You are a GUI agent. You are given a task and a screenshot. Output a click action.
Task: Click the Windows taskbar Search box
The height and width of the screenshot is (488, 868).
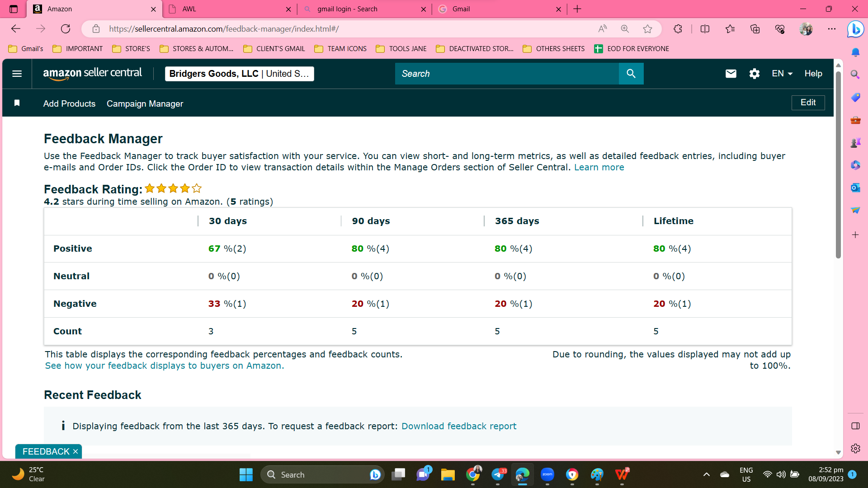coord(322,474)
